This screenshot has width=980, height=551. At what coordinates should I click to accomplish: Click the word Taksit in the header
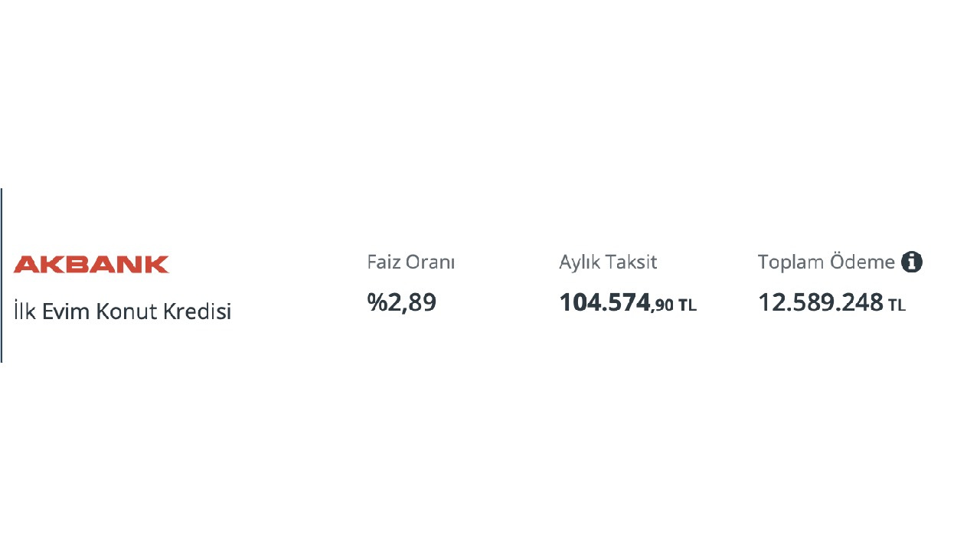pyautogui.click(x=632, y=262)
